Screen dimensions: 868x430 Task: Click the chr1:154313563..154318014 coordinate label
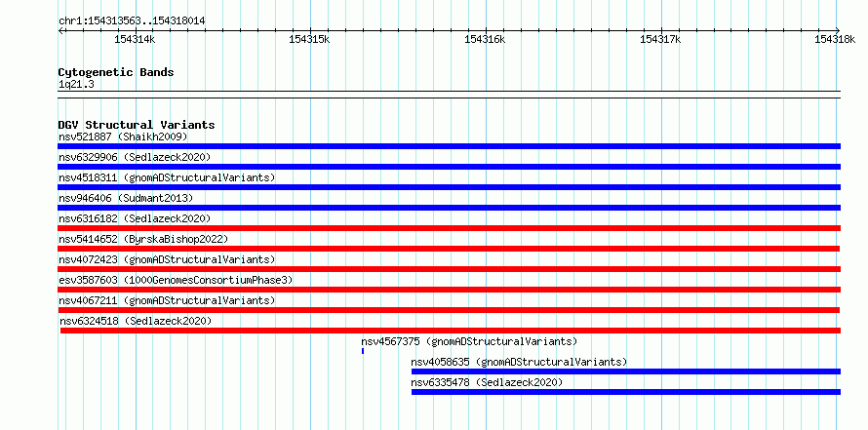[x=132, y=20]
